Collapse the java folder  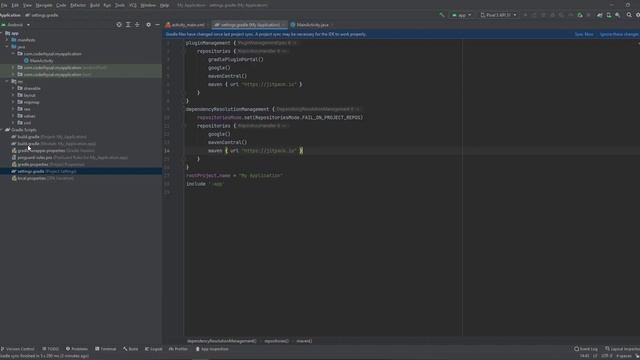tap(7, 47)
